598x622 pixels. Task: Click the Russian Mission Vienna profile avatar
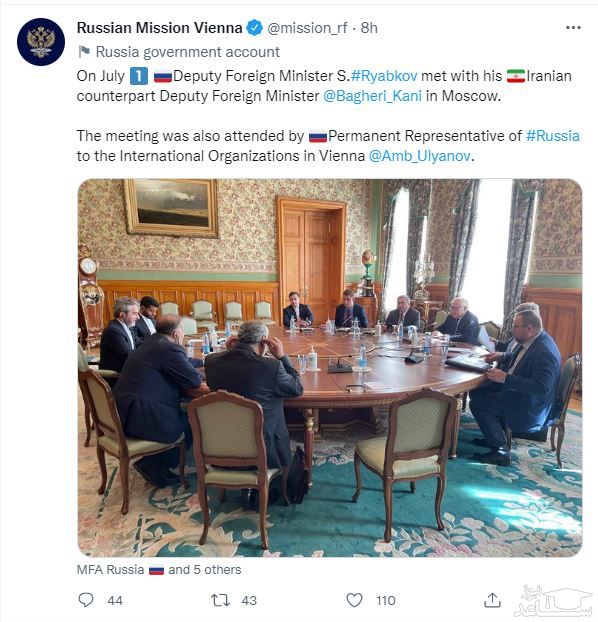coord(40,42)
